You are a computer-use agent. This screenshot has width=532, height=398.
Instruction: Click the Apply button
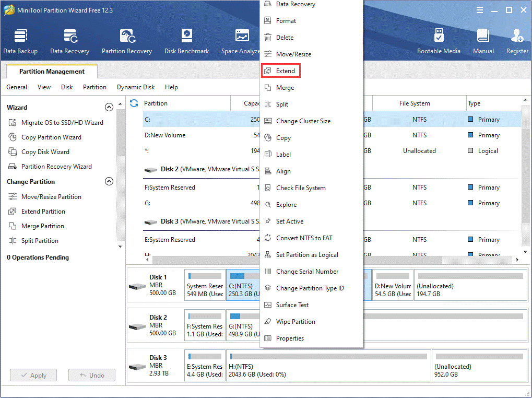33,375
